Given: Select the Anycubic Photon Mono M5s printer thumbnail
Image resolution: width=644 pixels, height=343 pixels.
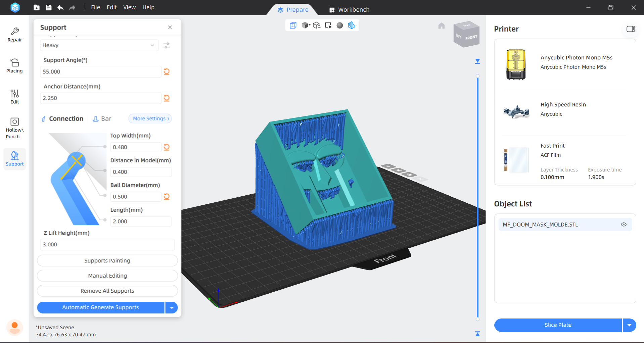Looking at the screenshot, I should click(x=516, y=64).
